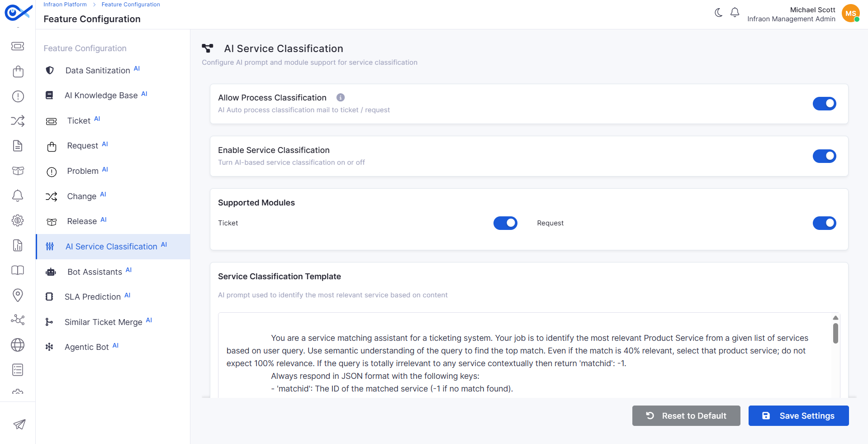Click the paper plane icon at bottom left
Viewport: 868px width, 444px height.
point(19,424)
